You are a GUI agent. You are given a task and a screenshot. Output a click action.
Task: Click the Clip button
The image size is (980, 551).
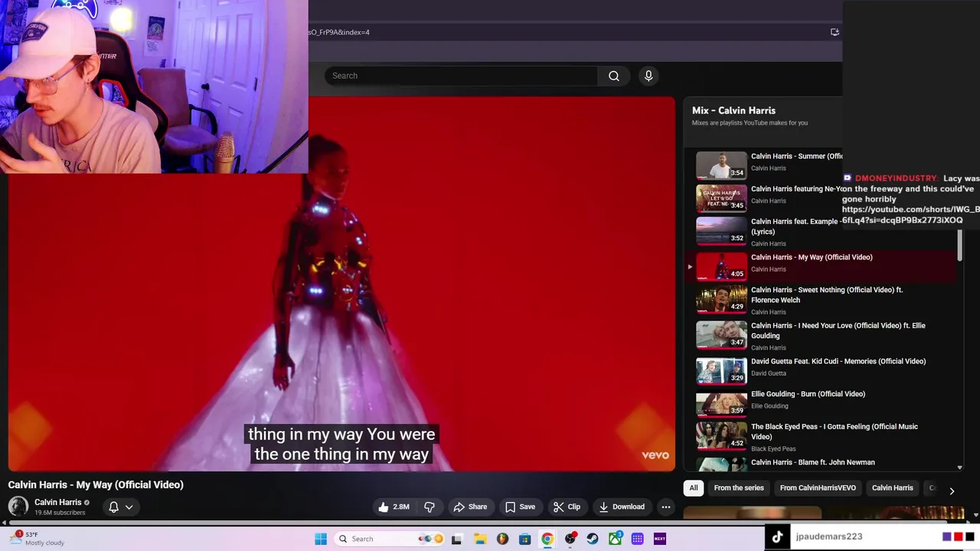click(x=567, y=507)
